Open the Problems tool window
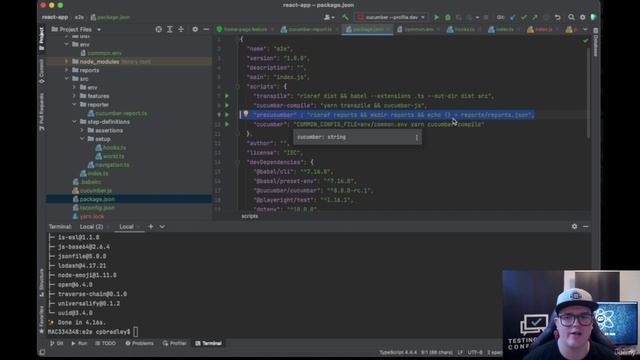 click(140, 343)
